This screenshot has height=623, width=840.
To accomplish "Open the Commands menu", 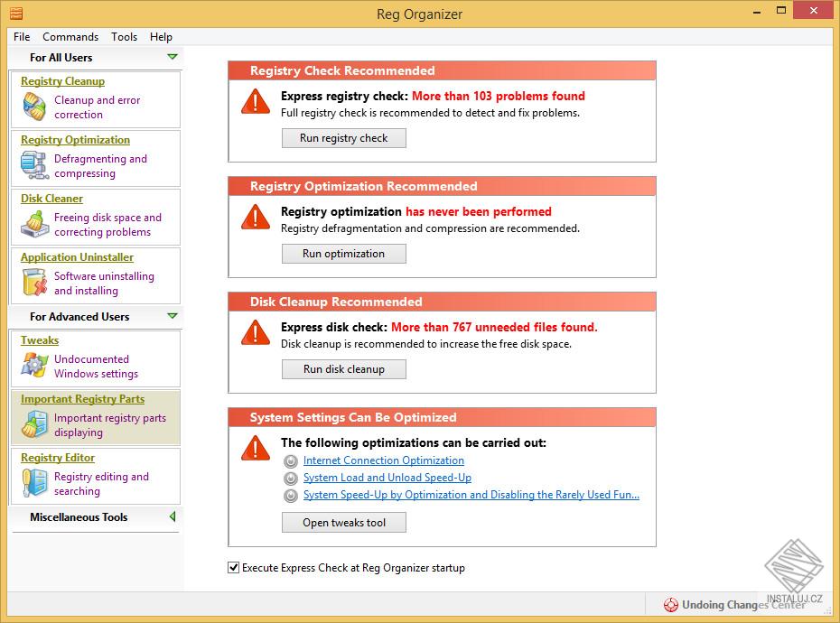I will tap(70, 37).
